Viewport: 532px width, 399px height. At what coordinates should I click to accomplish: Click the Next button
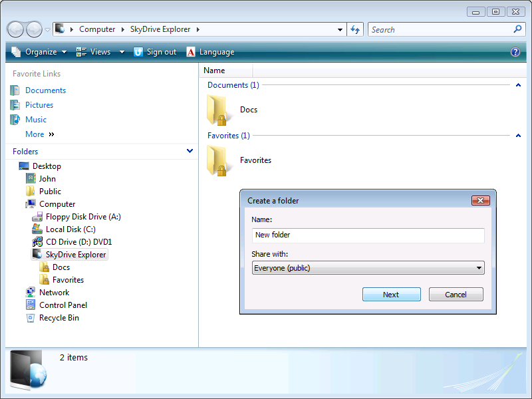391,295
